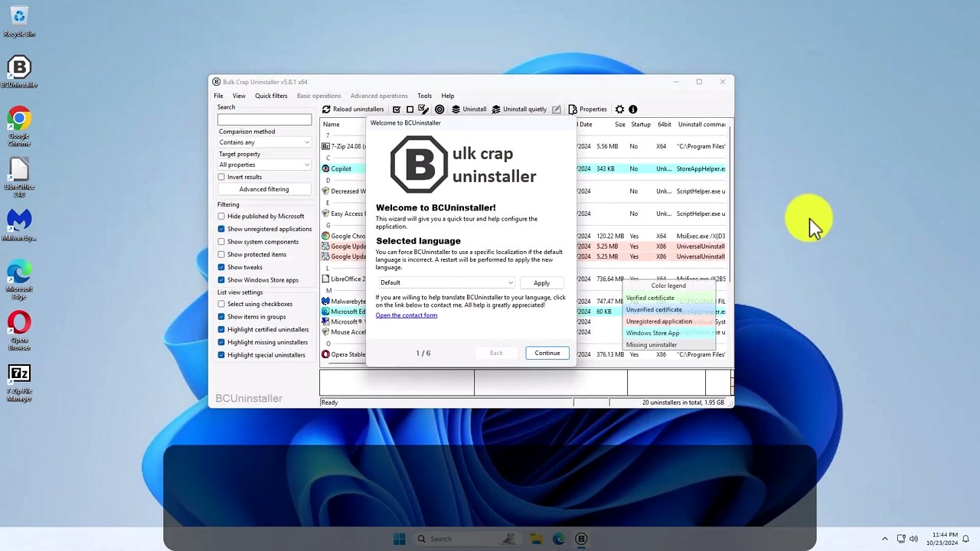Image resolution: width=980 pixels, height=551 pixels.
Task: Open the Quick filters menu
Action: 270,96
